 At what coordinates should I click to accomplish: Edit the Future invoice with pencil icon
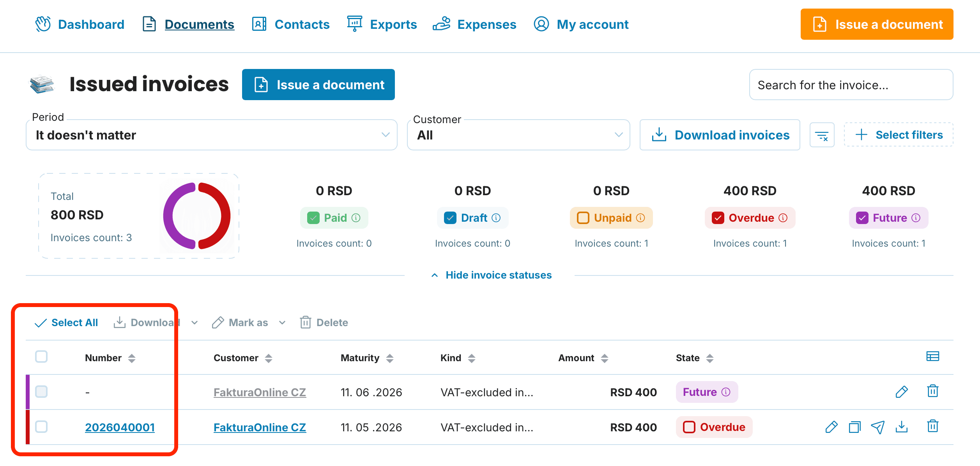[902, 392]
